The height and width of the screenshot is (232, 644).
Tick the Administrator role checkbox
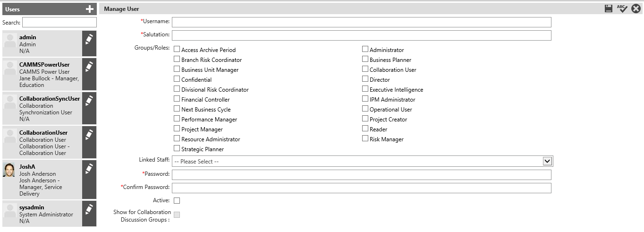coord(365,49)
